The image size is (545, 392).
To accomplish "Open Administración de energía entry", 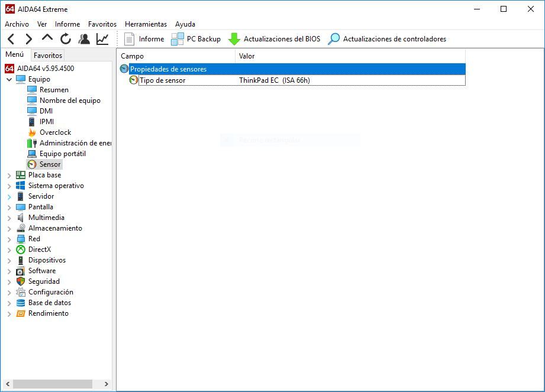I will (x=75, y=143).
